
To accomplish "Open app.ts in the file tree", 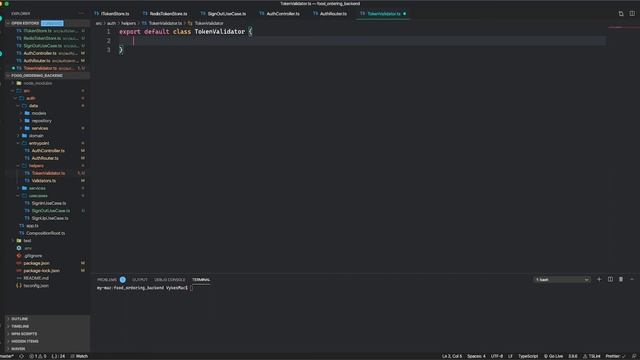I will [32, 226].
